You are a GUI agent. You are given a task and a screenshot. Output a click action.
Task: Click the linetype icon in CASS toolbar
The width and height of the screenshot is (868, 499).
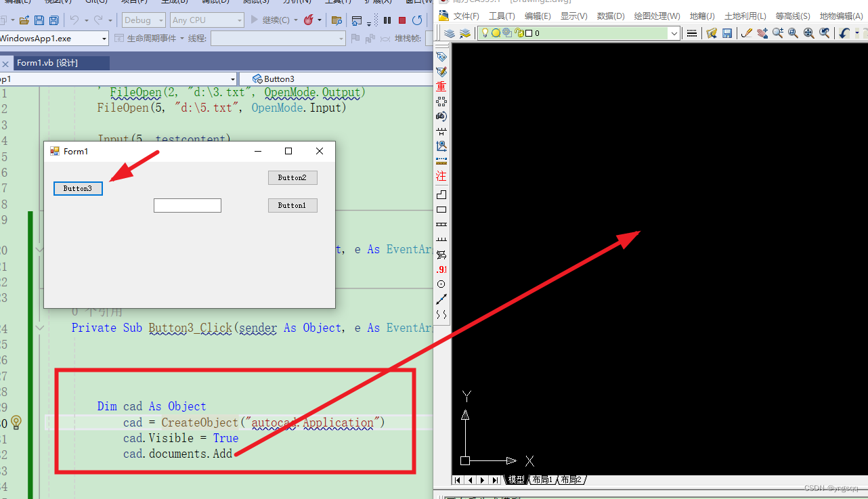point(691,33)
